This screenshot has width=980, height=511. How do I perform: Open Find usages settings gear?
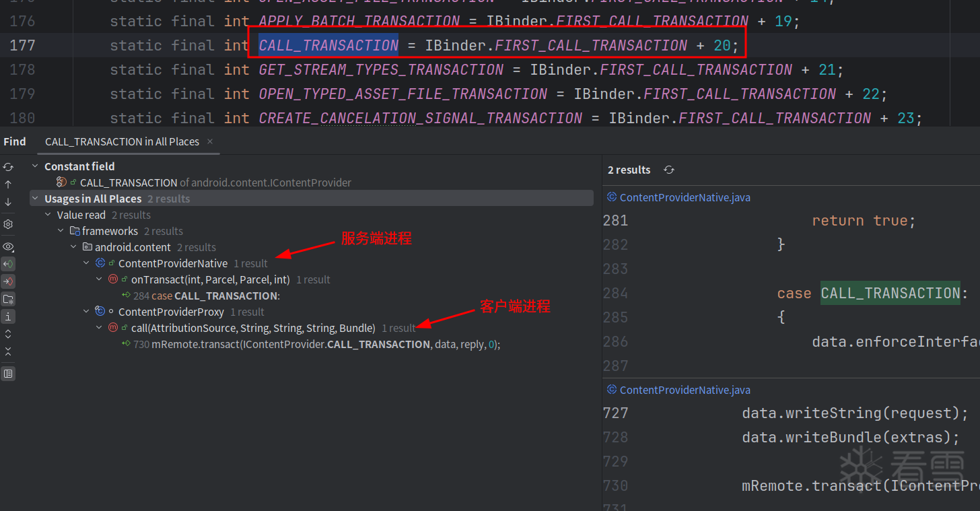pyautogui.click(x=8, y=224)
